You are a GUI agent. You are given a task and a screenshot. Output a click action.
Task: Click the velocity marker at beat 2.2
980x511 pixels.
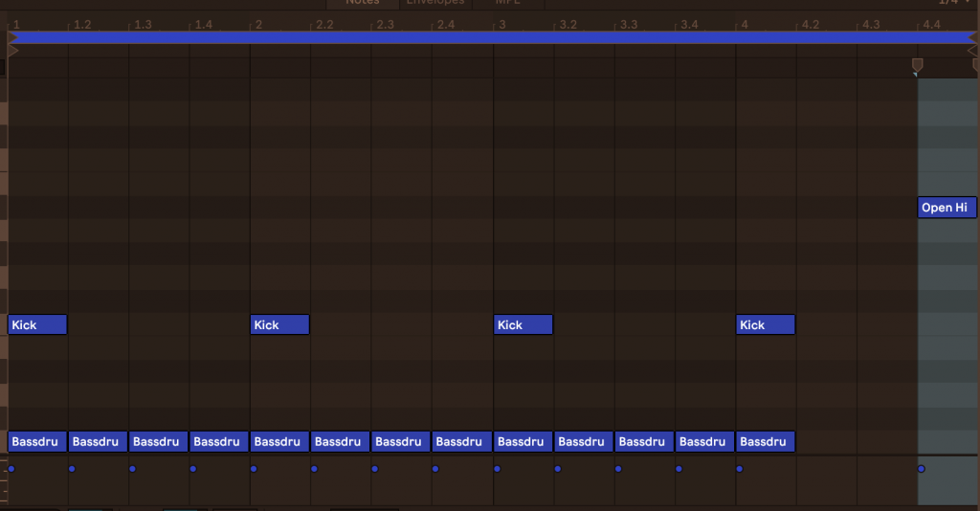pyautogui.click(x=314, y=469)
